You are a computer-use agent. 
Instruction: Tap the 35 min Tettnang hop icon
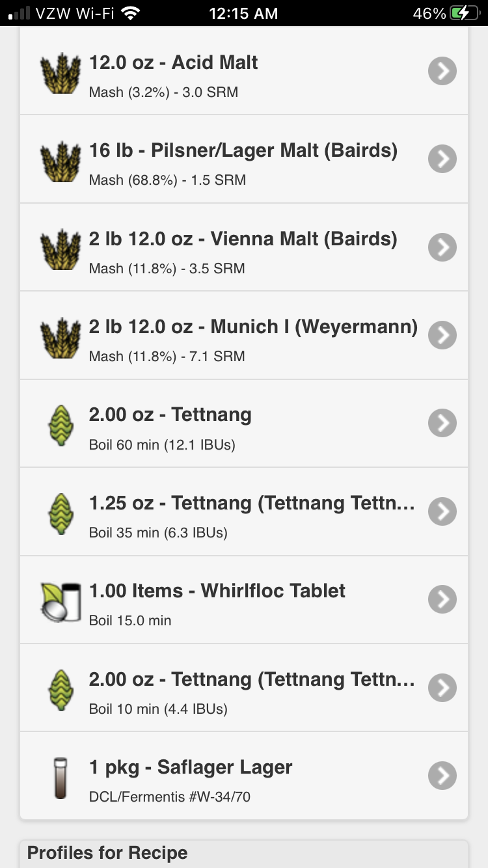pyautogui.click(x=60, y=513)
